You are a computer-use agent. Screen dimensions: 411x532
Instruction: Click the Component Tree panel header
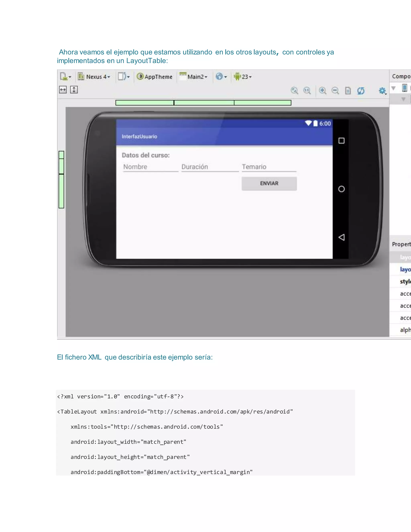401,76
